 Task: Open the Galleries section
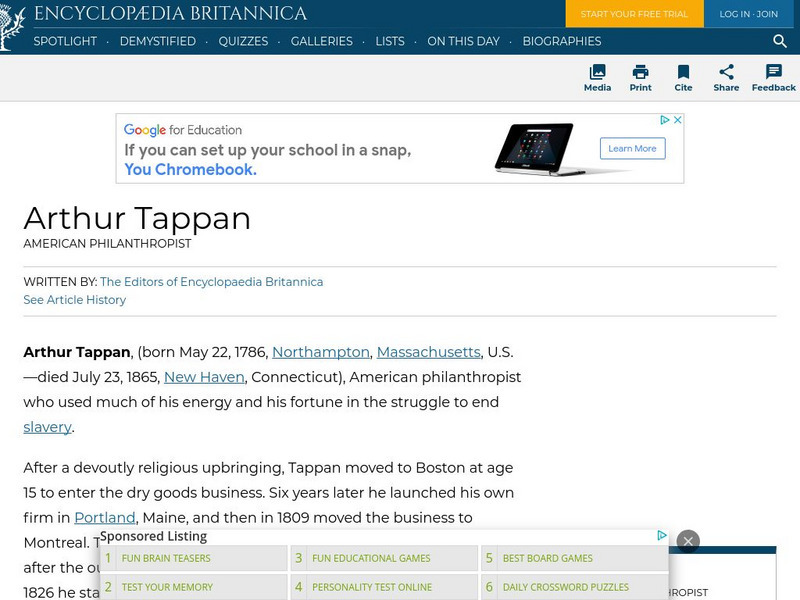click(x=321, y=41)
